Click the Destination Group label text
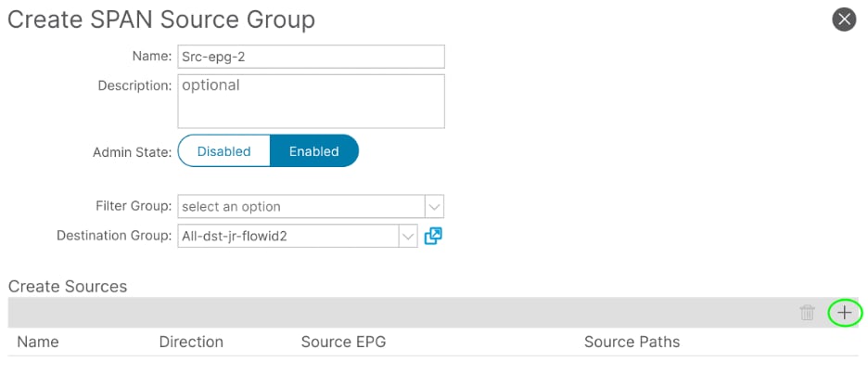 point(114,236)
